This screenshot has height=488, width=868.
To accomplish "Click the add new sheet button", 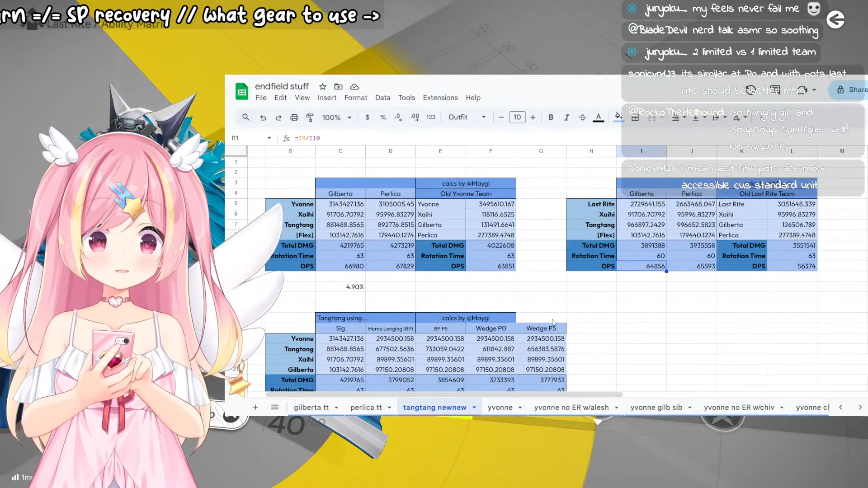I will point(255,408).
